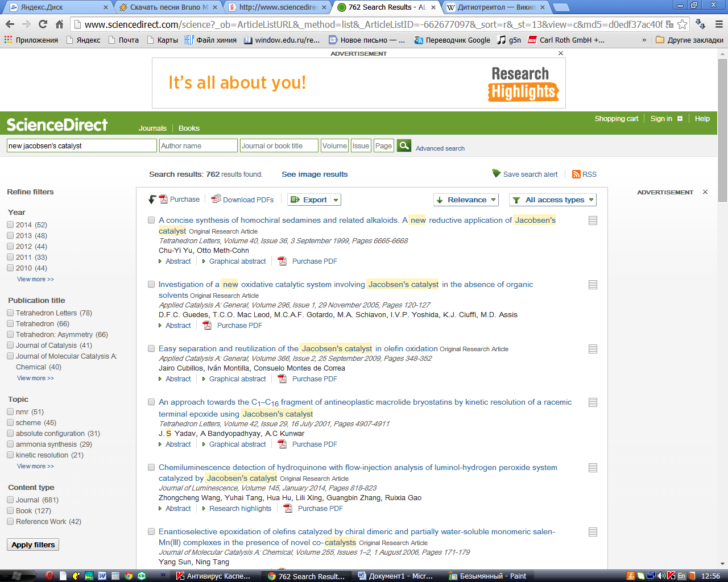Open the Easy separation and reutilization article
The height and width of the screenshot is (582, 728).
298,348
